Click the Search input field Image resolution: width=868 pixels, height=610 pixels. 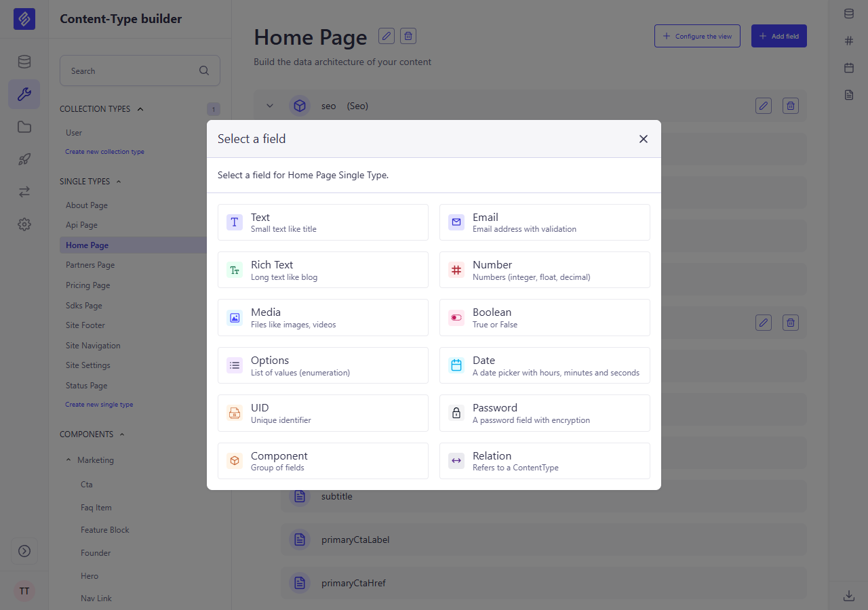coord(140,70)
